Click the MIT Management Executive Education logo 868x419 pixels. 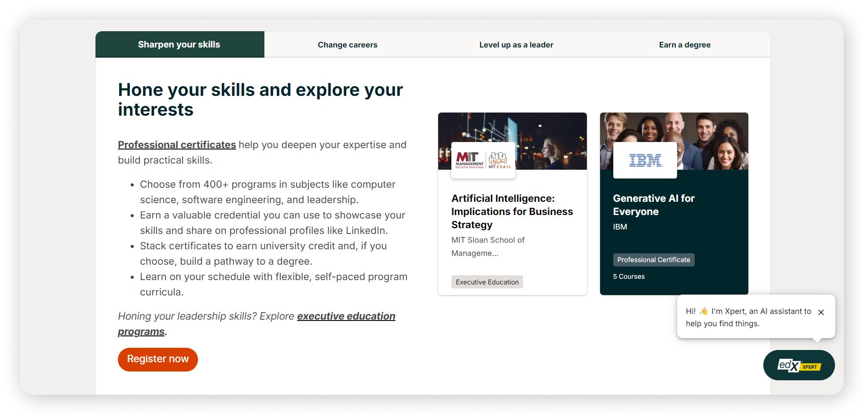click(470, 160)
